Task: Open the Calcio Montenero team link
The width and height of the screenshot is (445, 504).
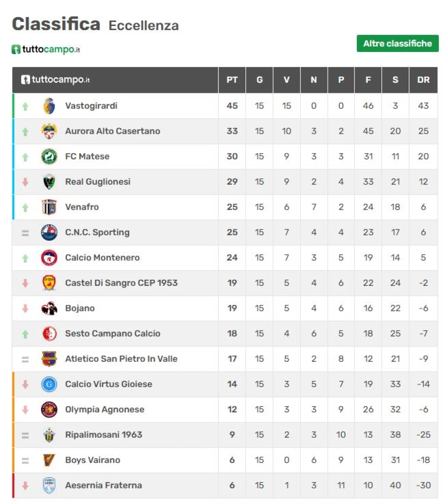Action: click(102, 258)
